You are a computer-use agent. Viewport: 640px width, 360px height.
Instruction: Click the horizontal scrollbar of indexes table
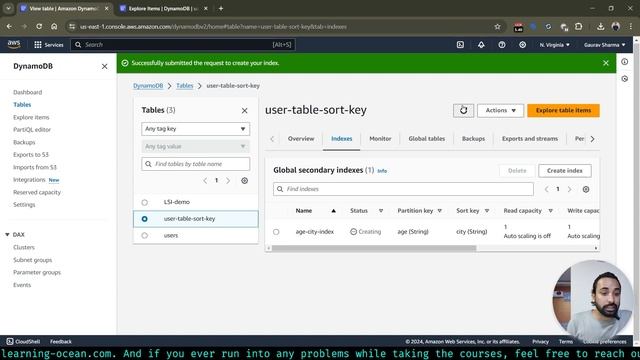tap(374, 248)
